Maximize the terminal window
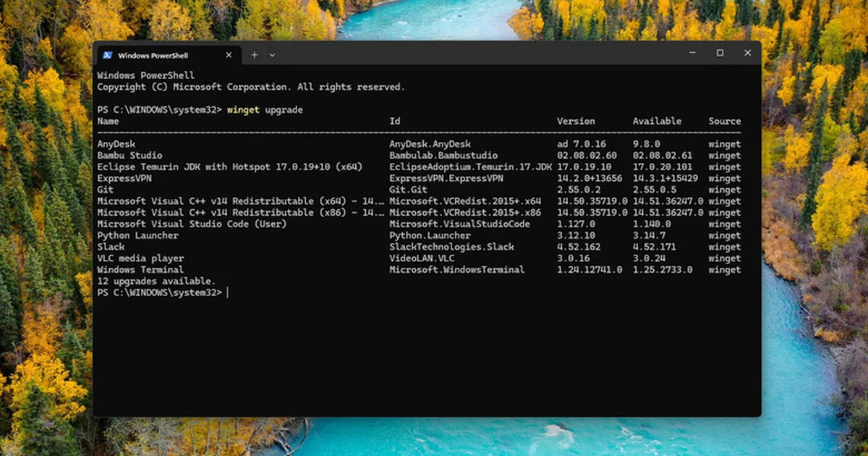This screenshot has height=456, width=868. point(720,53)
